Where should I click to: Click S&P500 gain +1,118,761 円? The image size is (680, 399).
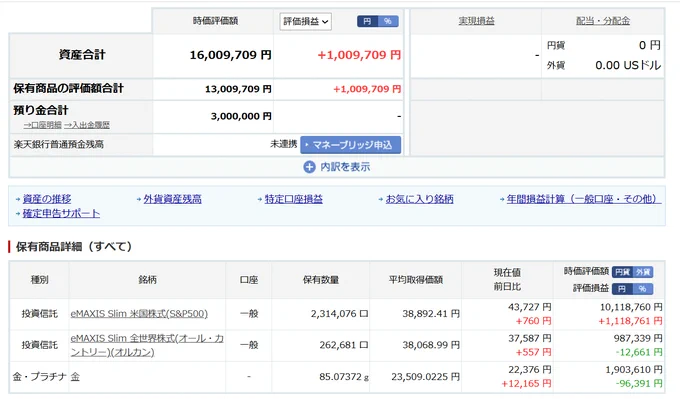(x=630, y=321)
